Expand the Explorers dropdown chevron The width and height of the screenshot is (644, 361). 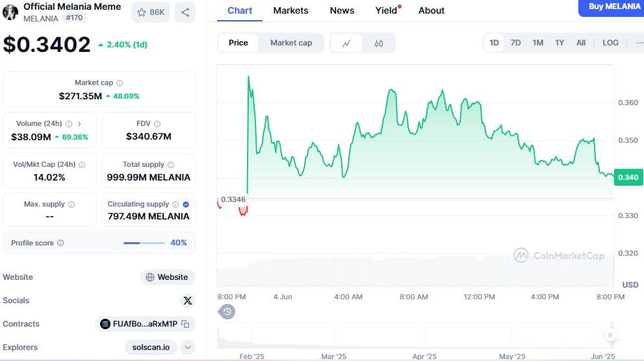tap(188, 347)
